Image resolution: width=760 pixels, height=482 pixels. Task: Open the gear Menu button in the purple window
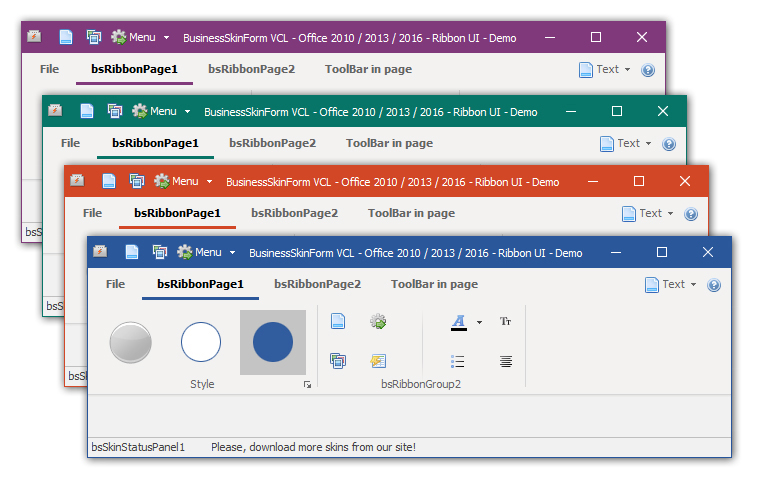133,37
